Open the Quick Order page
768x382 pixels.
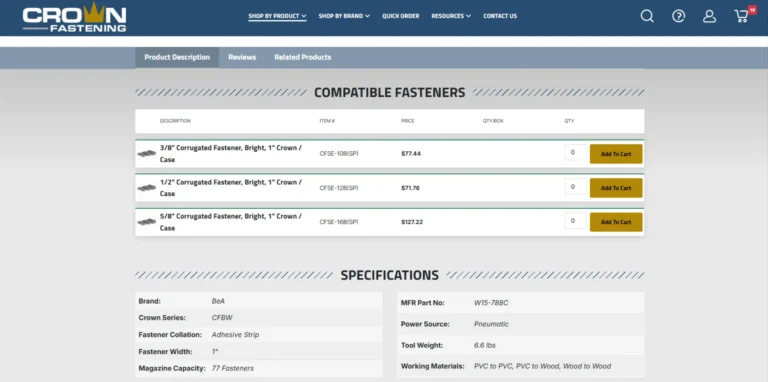(x=401, y=16)
